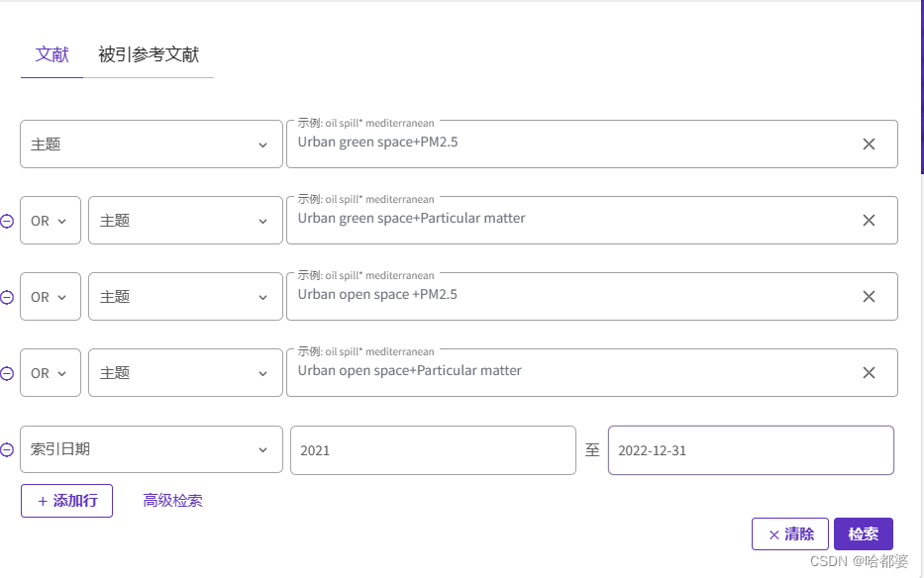Open OR operator dropdown for 'open space +PM2.5' row
The height and width of the screenshot is (578, 924).
click(51, 296)
